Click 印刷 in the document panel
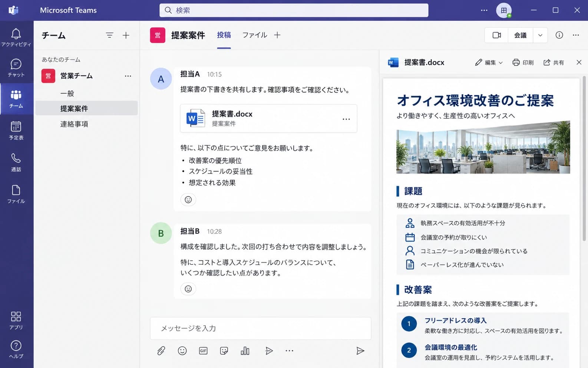This screenshot has width=588, height=368. click(x=523, y=62)
